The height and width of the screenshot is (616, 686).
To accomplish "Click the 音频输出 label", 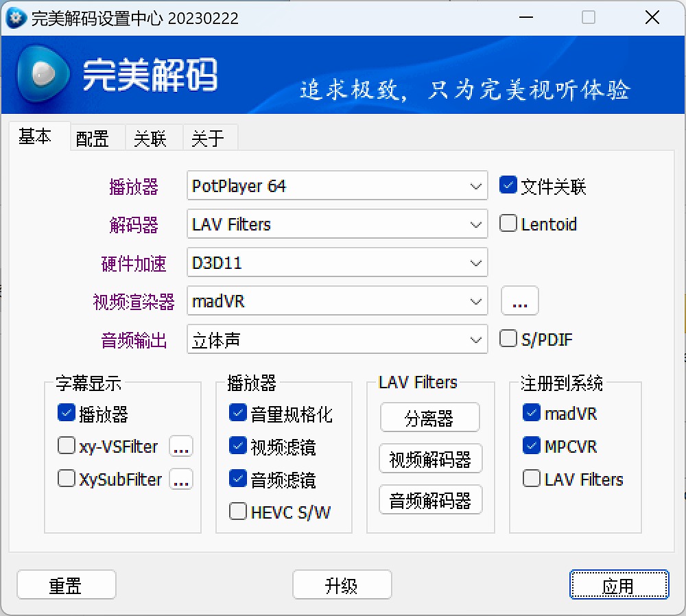I will tap(134, 340).
